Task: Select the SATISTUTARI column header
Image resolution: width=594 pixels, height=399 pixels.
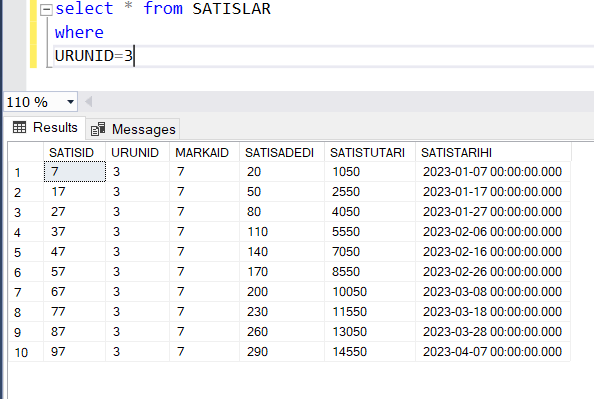Action: (370, 152)
